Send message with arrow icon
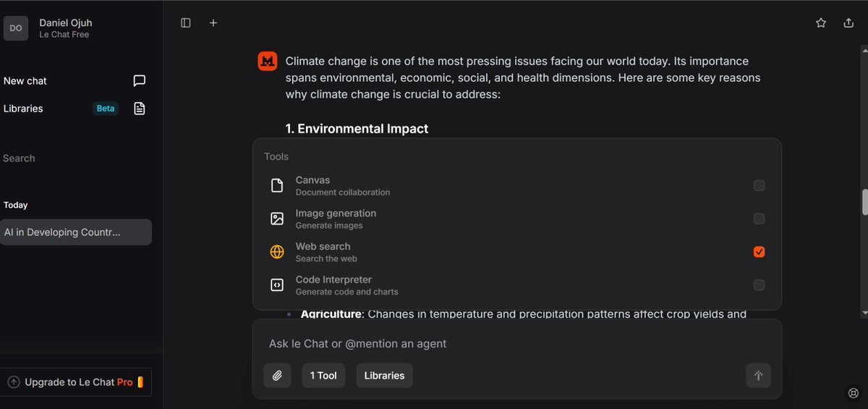Image resolution: width=868 pixels, height=409 pixels. [x=758, y=376]
